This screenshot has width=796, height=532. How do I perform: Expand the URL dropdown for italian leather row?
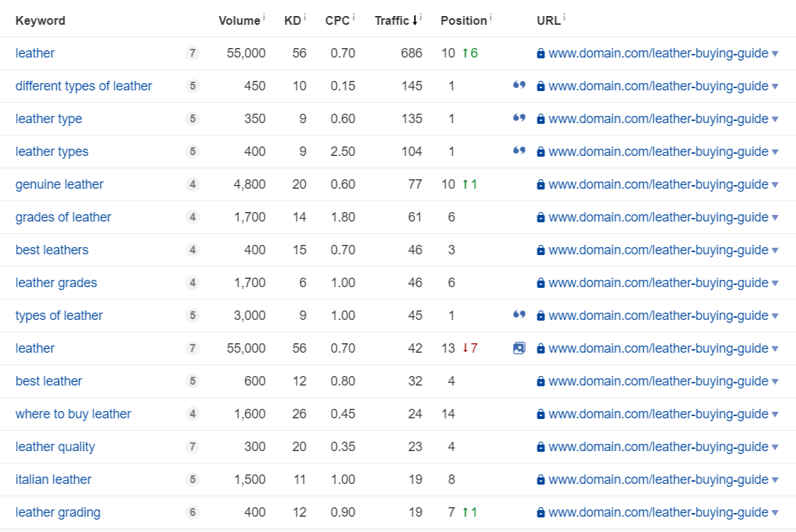(774, 480)
